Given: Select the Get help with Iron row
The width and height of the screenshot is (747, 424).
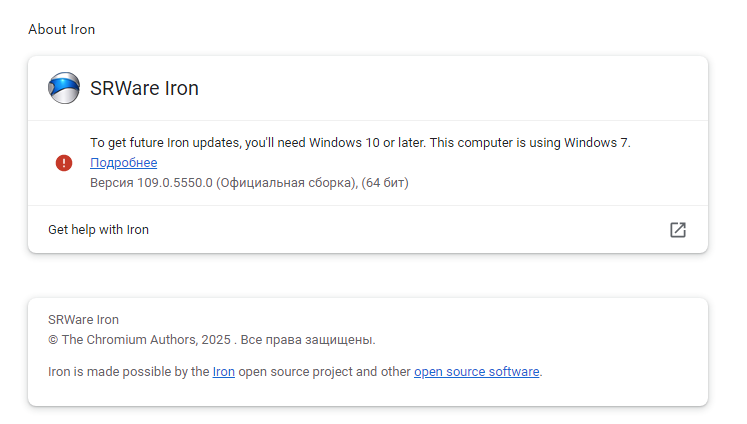Looking at the screenshot, I should click(368, 230).
